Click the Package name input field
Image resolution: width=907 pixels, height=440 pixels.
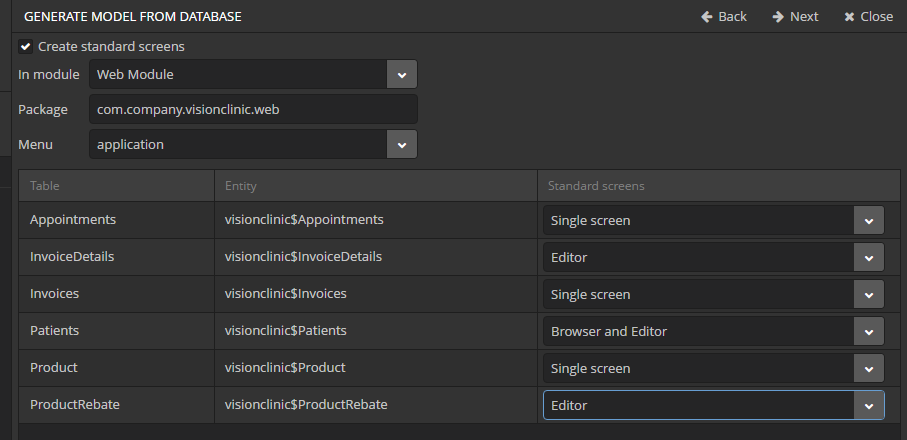pyautogui.click(x=253, y=109)
